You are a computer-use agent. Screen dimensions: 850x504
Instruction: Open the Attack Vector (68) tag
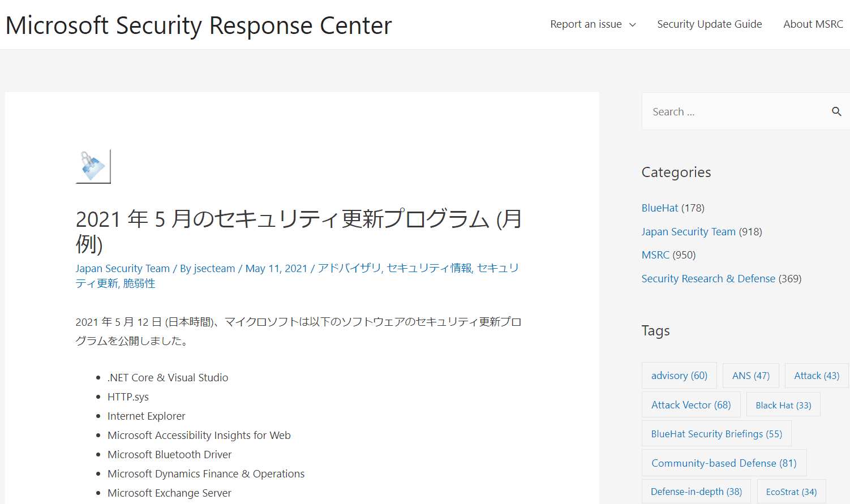tap(690, 405)
